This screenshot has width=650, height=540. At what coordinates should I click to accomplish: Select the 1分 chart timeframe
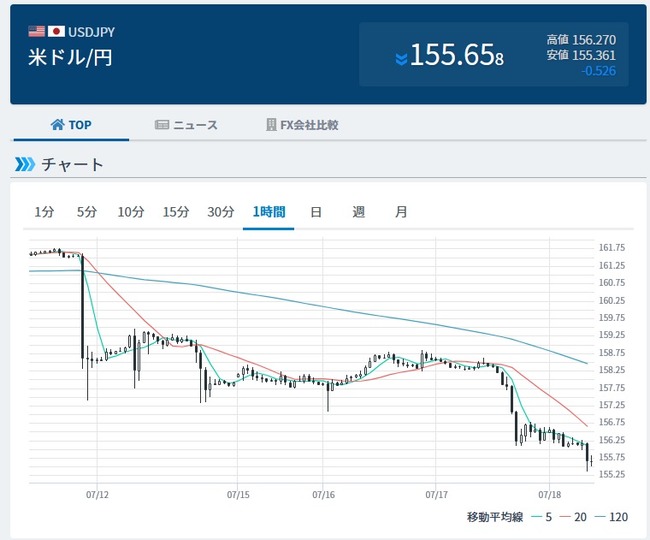point(44,212)
